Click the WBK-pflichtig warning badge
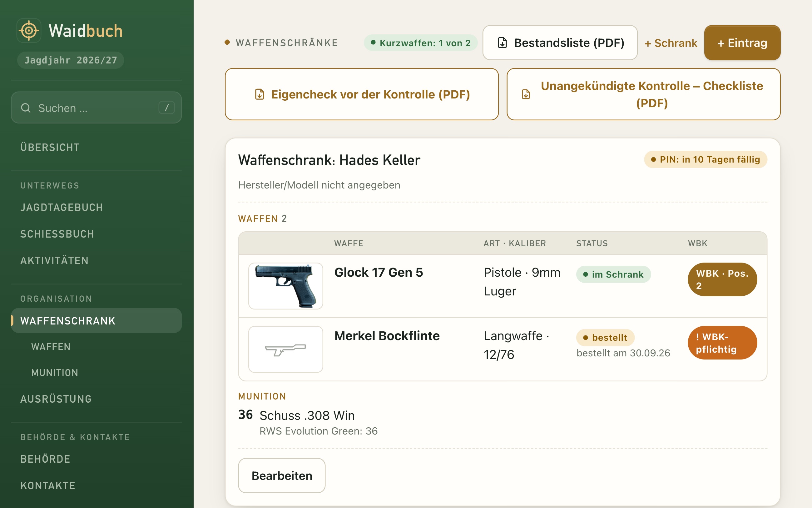The height and width of the screenshot is (508, 812). [x=722, y=343]
